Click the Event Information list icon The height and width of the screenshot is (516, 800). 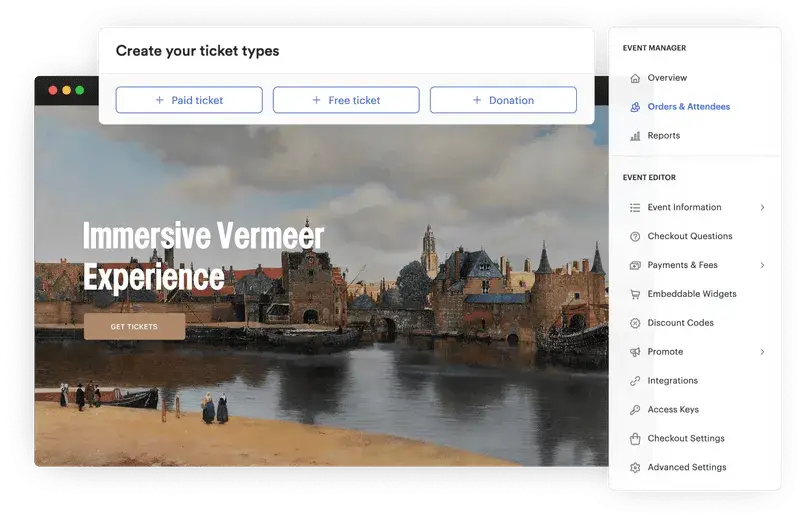(635, 207)
